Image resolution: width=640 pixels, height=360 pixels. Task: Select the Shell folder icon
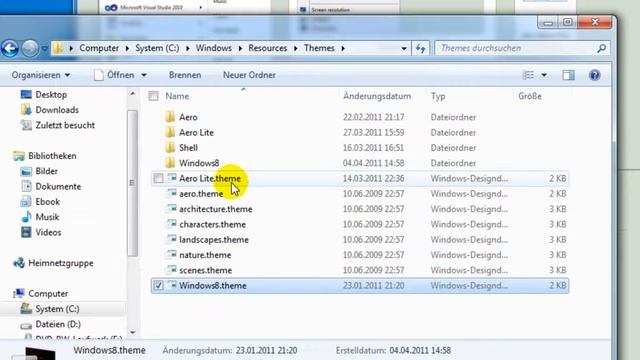point(171,148)
